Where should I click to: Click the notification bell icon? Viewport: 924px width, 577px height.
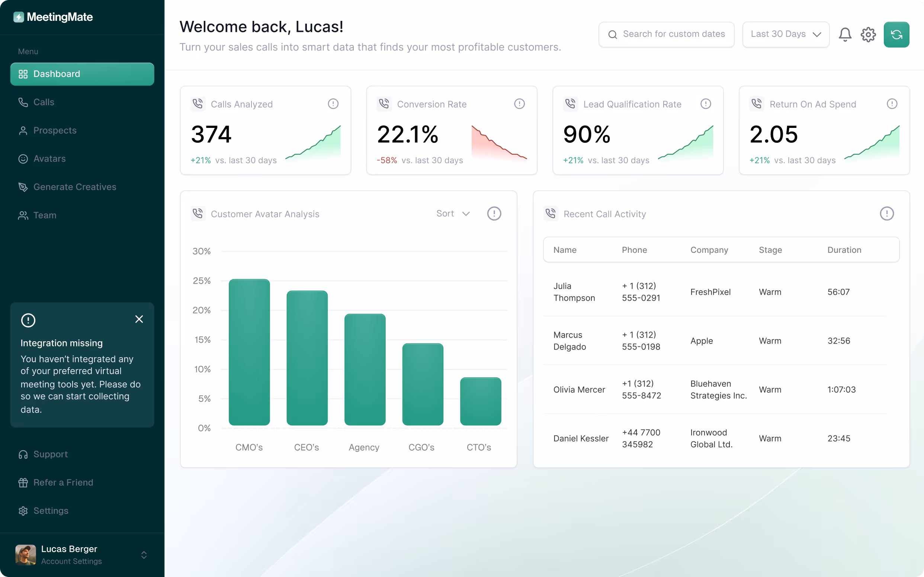click(845, 35)
